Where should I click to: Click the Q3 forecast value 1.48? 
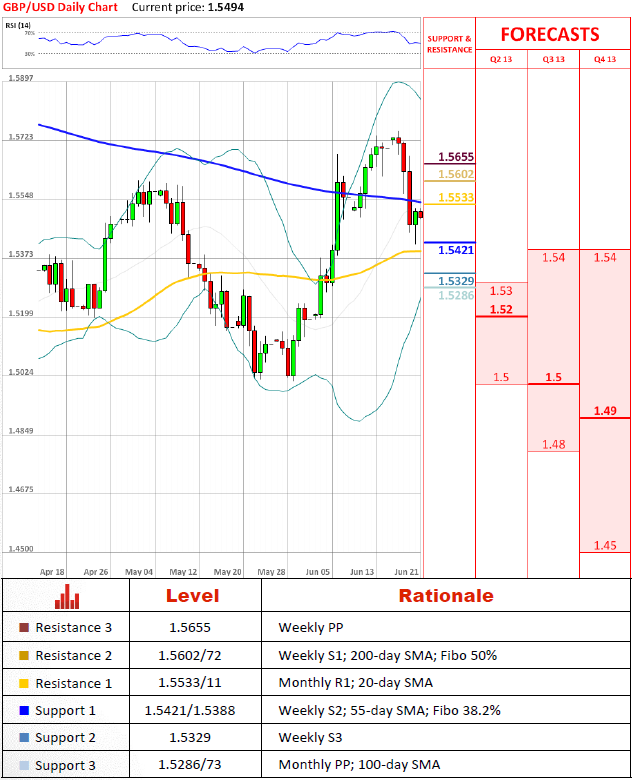[553, 444]
